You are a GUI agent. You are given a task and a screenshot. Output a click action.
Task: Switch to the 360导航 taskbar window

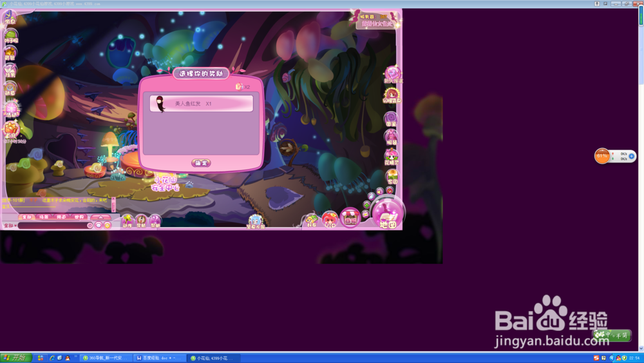106,358
